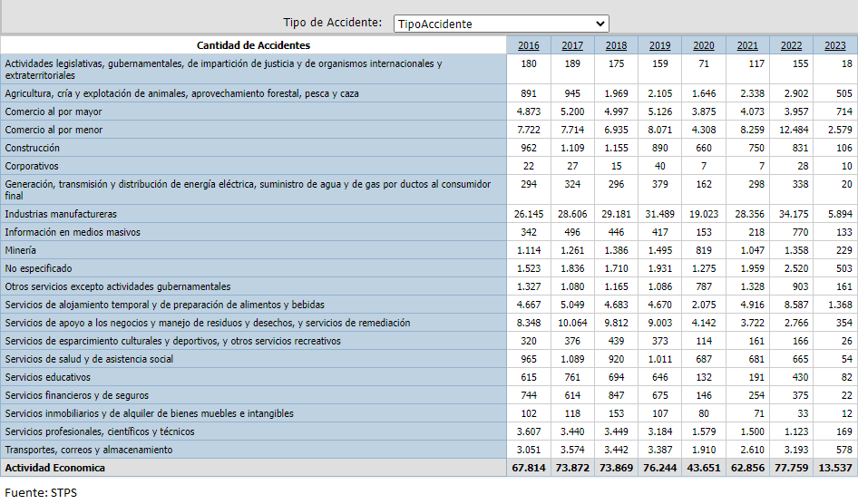Open the TipoAccidente dropdown

pos(501,24)
